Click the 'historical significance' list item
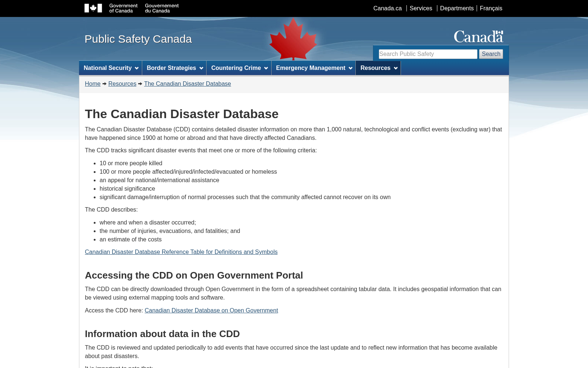 click(127, 189)
